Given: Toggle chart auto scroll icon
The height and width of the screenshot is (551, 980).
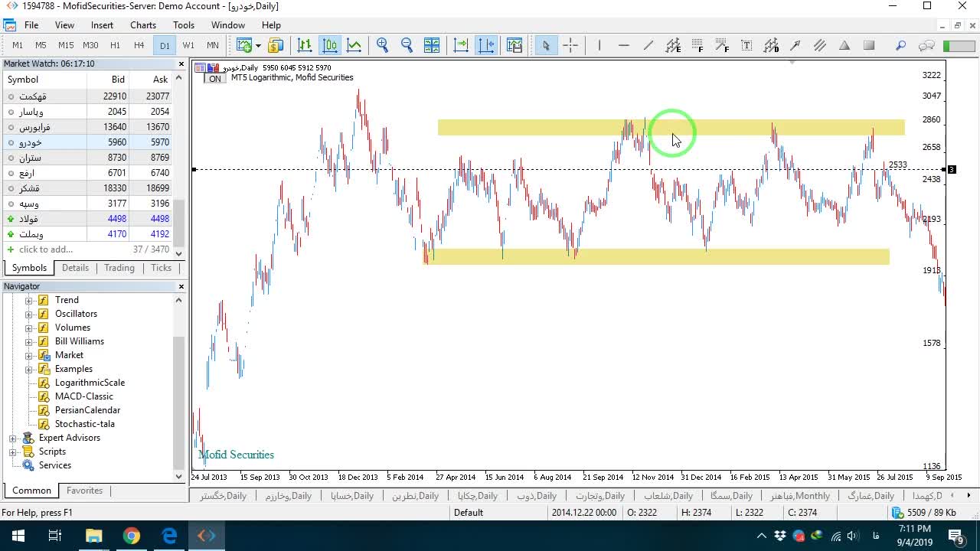Looking at the screenshot, I should pyautogui.click(x=461, y=46).
